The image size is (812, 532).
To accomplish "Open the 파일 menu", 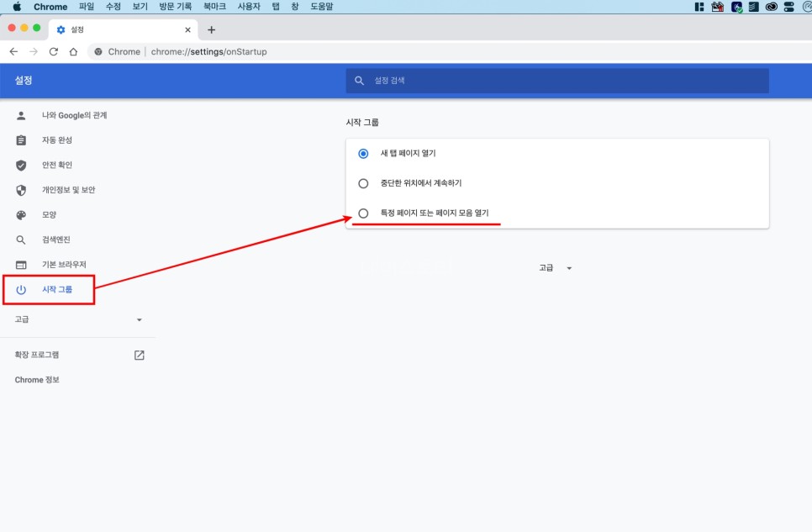I will (87, 6).
